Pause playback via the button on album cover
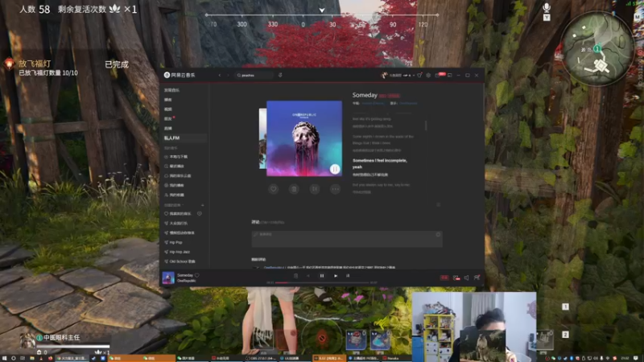Viewport: 644px width, 362px height. point(335,169)
